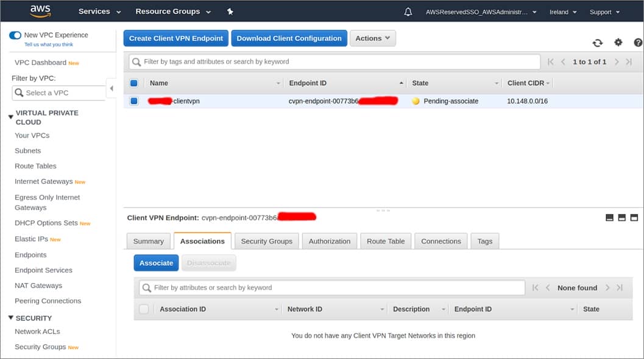This screenshot has height=359, width=644.
Task: Open the Support dropdown menu
Action: tap(604, 12)
